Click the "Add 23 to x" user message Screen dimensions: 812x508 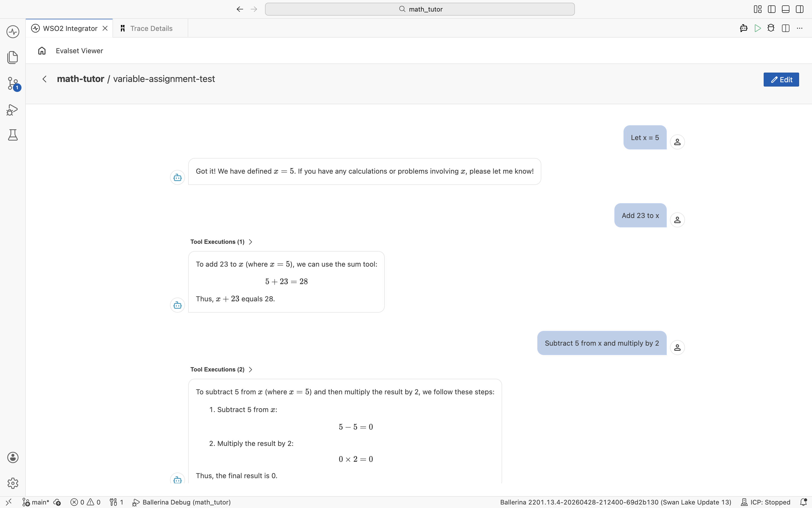tap(640, 215)
